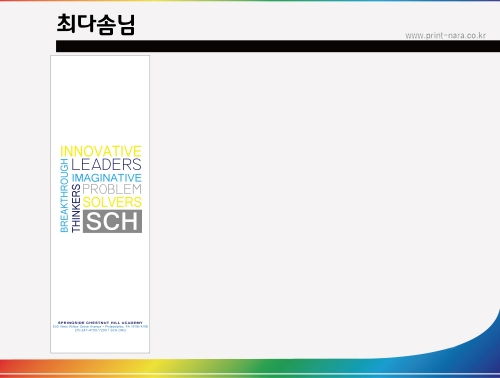
Task: Click the Springside Chestnut Hill Academy name
Action: [100, 323]
